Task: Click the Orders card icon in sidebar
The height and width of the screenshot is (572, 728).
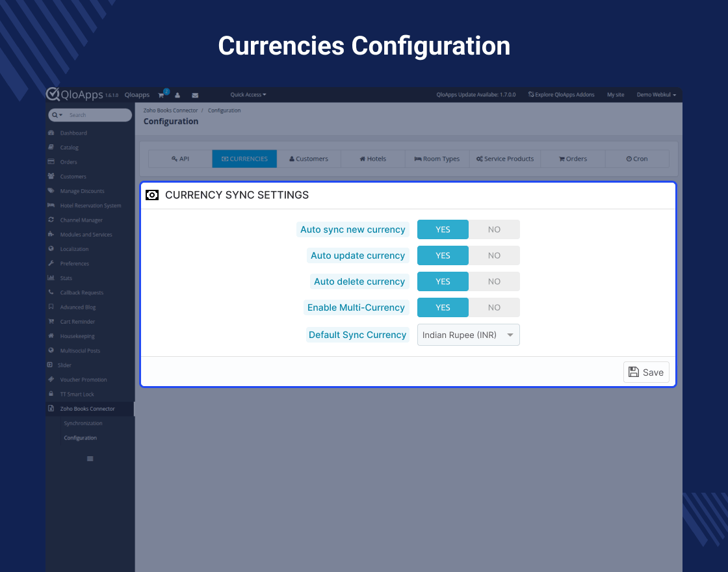Action: [51, 162]
